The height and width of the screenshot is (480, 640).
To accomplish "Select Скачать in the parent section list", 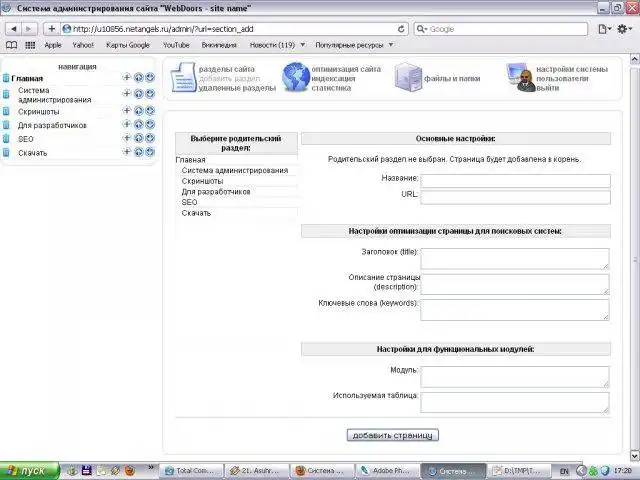I will (x=196, y=213).
